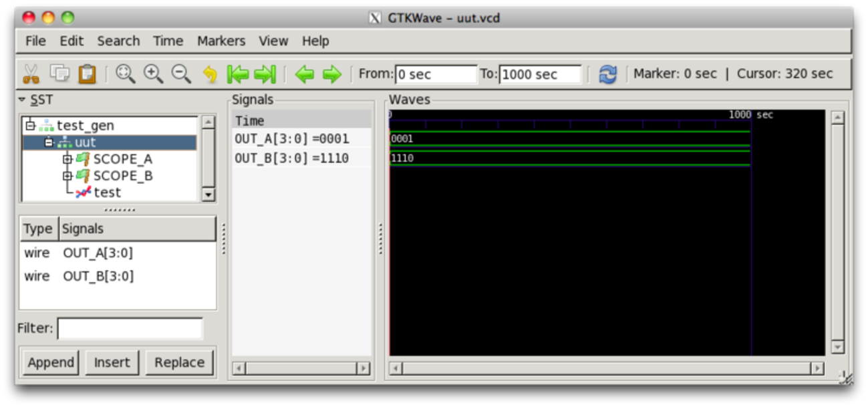Image resolution: width=868 pixels, height=407 pixels.
Task: Click the Signals pane horizontal scrollbar track
Action: click(x=301, y=368)
